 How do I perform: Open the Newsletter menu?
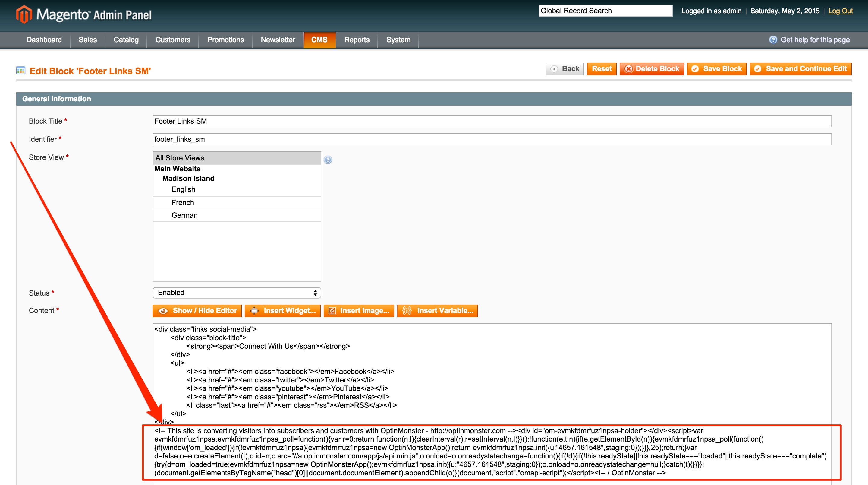pos(278,40)
